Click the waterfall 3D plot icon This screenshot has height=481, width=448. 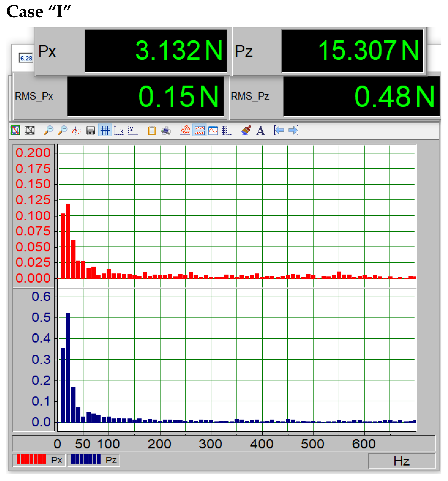185,131
